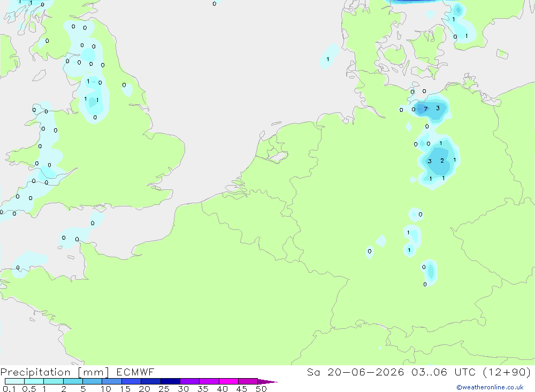Pick the 15–20 mm legend color swatch
Viewport: 535px width, 392px height.
coord(132,381)
